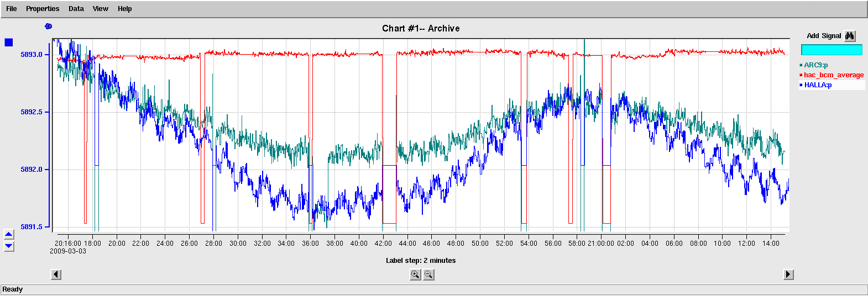Click the Add Signal label
868x296 pixels.
tap(824, 36)
